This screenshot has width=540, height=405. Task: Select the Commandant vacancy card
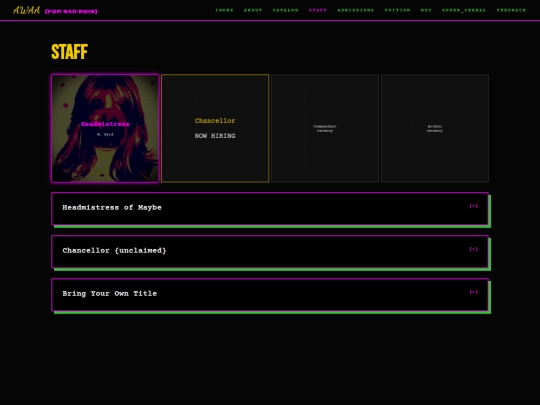325,128
